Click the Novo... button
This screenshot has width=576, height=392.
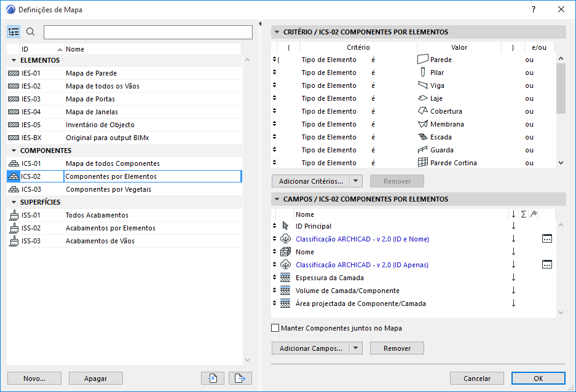tap(34, 378)
